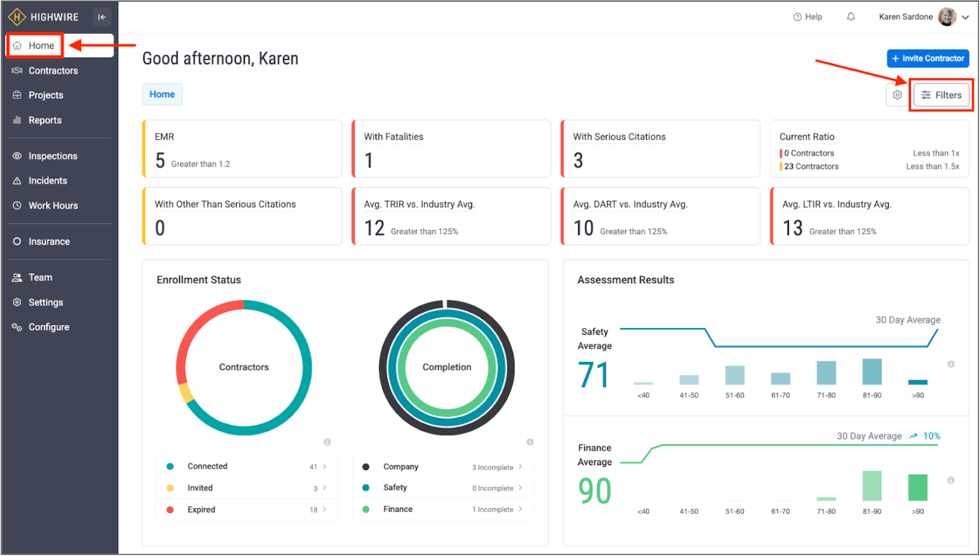Open the With Fatalities metric card

tap(451, 149)
